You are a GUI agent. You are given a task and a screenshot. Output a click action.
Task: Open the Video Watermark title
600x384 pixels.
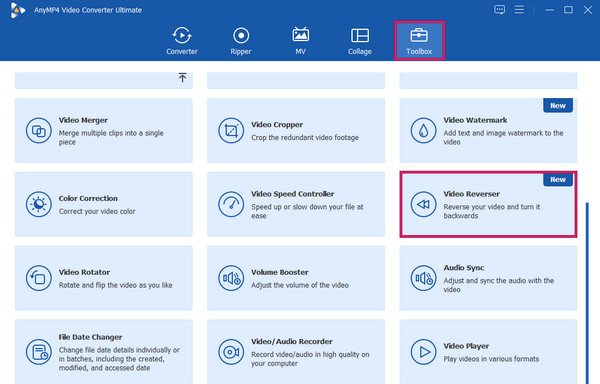(475, 120)
